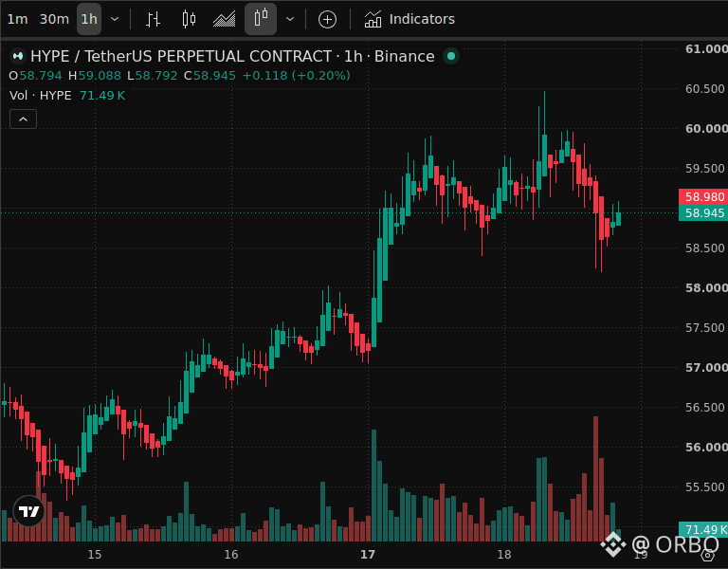The width and height of the screenshot is (728, 569).
Task: Click the 71.49 K volume label on axis
Action: [x=703, y=529]
